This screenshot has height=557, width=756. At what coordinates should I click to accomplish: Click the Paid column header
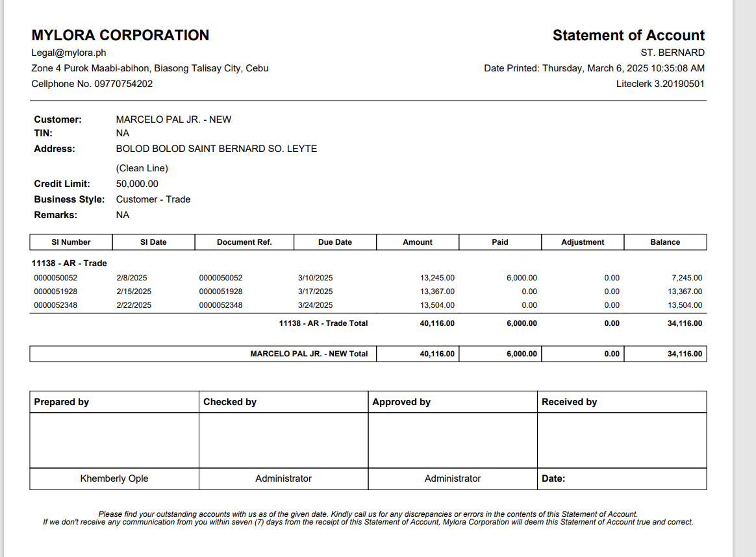[x=500, y=242]
